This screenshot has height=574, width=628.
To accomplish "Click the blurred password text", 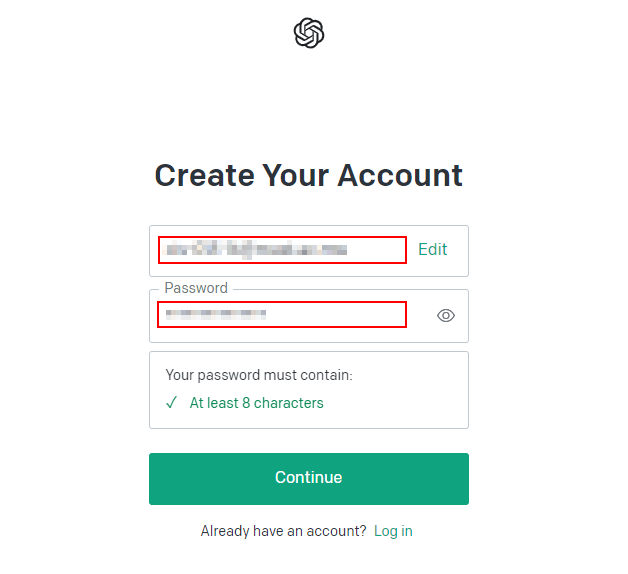I will coord(215,314).
